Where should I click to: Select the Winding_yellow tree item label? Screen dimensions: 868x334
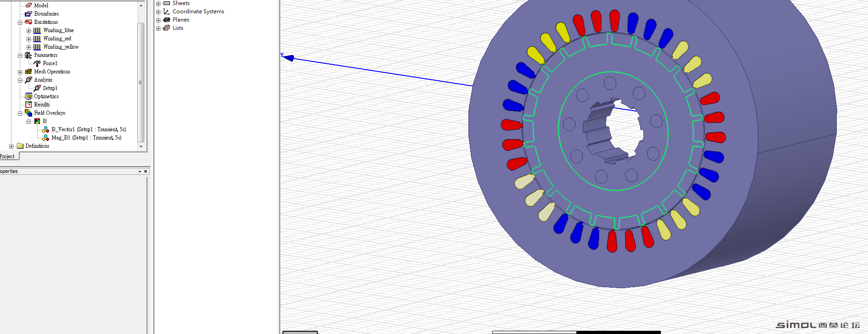61,47
